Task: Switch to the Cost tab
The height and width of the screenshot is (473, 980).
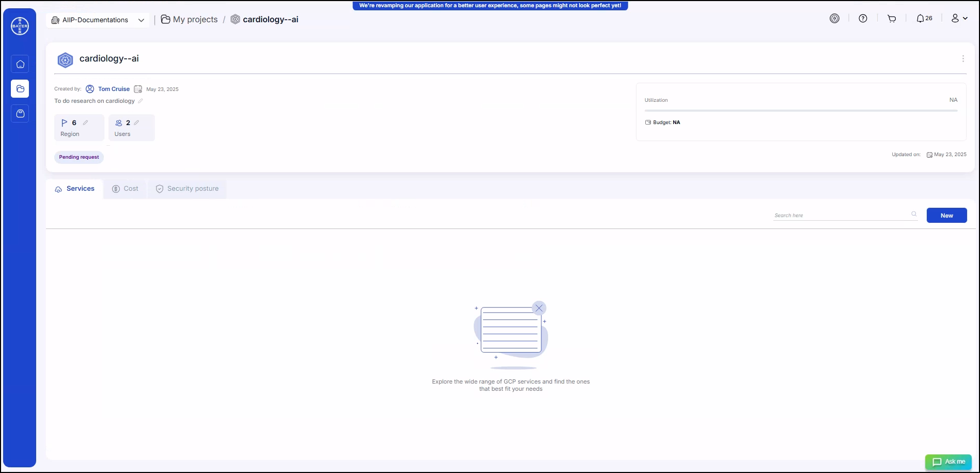Action: click(126, 189)
